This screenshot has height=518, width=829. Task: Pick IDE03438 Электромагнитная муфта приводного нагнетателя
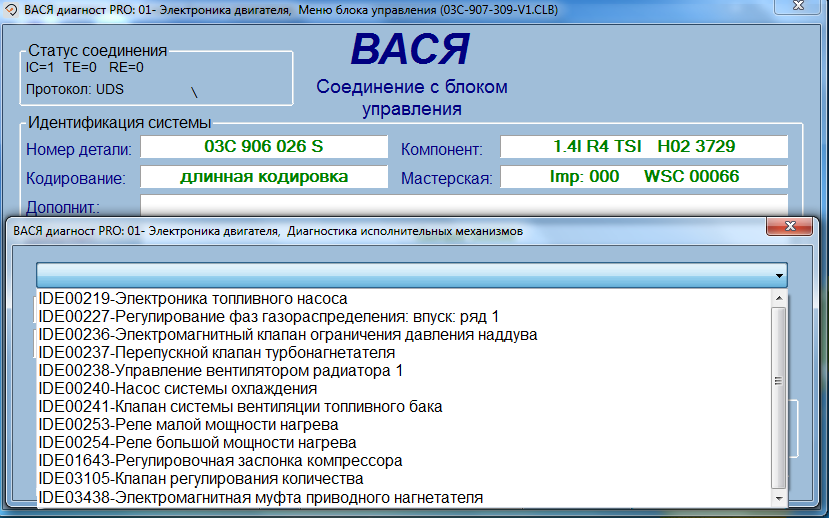pyautogui.click(x=260, y=497)
